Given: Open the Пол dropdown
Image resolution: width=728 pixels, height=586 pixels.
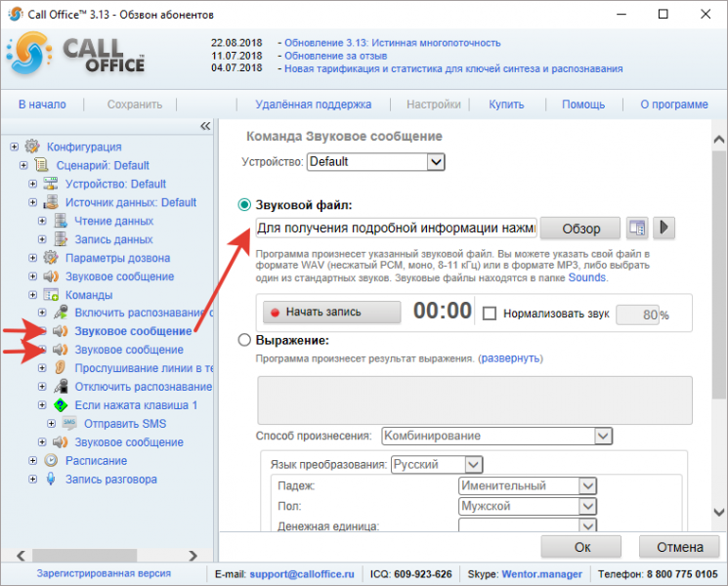Looking at the screenshot, I should pos(587,506).
